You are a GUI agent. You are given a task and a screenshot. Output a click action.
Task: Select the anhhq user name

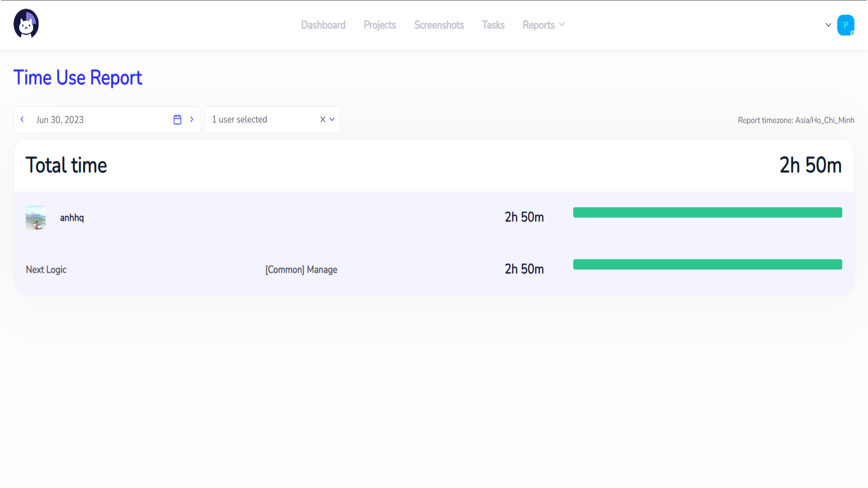tap(72, 218)
